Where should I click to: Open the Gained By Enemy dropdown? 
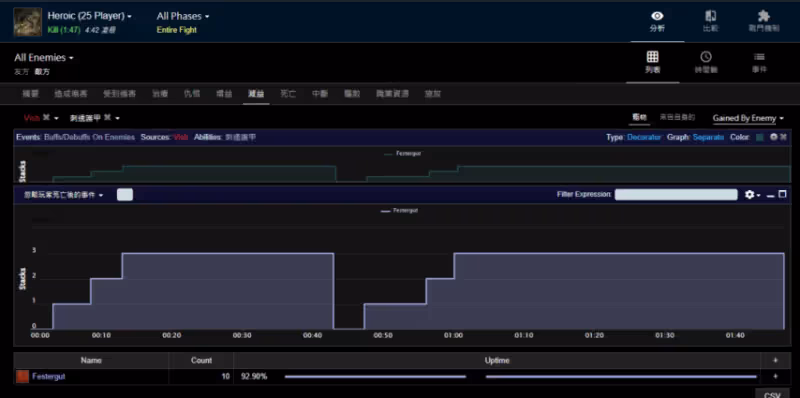pyautogui.click(x=748, y=118)
